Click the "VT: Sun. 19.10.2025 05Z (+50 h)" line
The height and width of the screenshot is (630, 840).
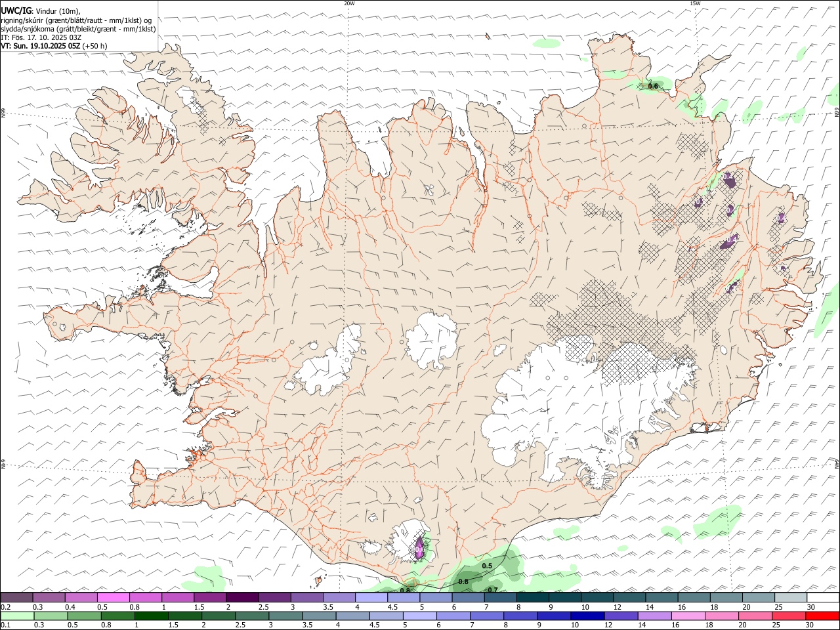coord(54,46)
